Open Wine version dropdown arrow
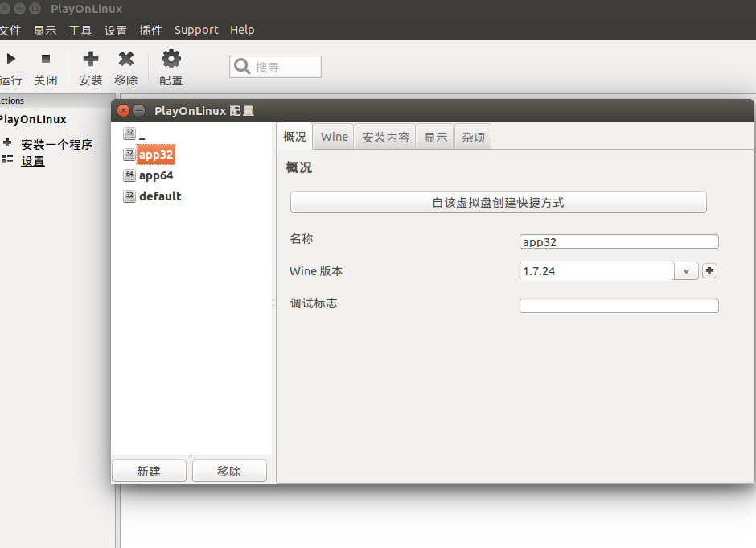 coord(686,271)
